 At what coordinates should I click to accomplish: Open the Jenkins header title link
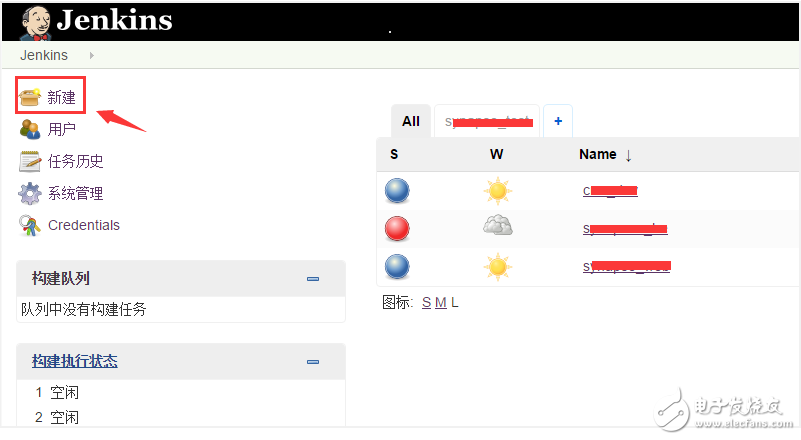pos(114,20)
